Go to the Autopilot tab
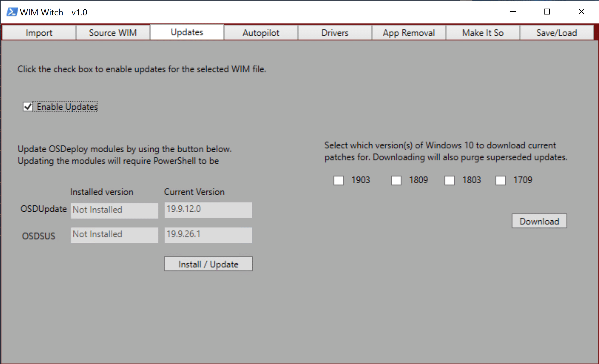Viewport: 599px width, 364px height. (261, 33)
